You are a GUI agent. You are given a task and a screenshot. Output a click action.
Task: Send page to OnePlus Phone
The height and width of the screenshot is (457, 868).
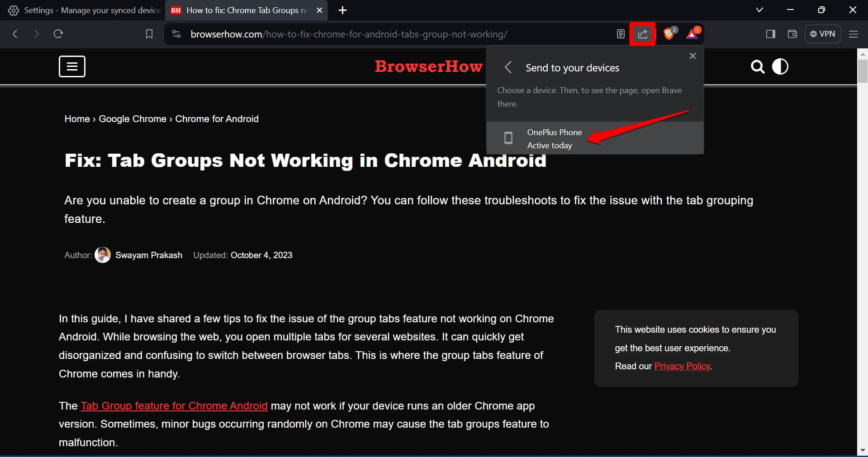click(595, 138)
